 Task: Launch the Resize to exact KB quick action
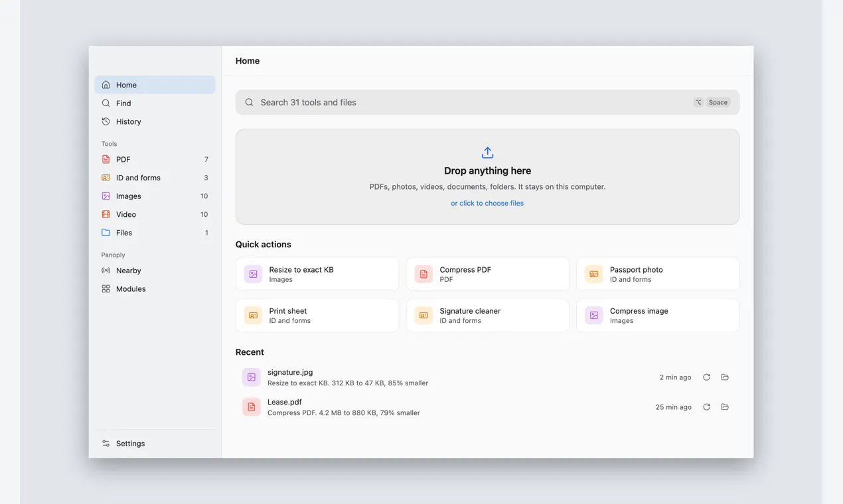[317, 274]
